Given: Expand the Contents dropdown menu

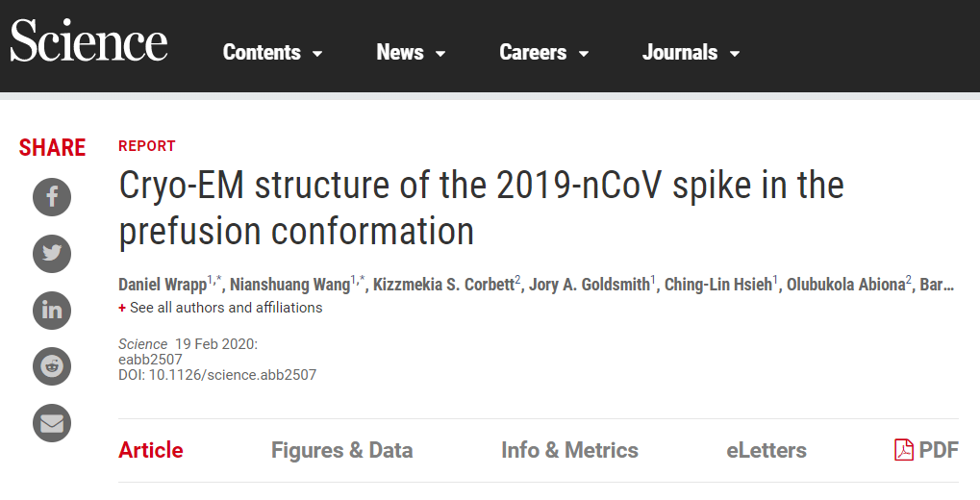Looking at the screenshot, I should [273, 53].
